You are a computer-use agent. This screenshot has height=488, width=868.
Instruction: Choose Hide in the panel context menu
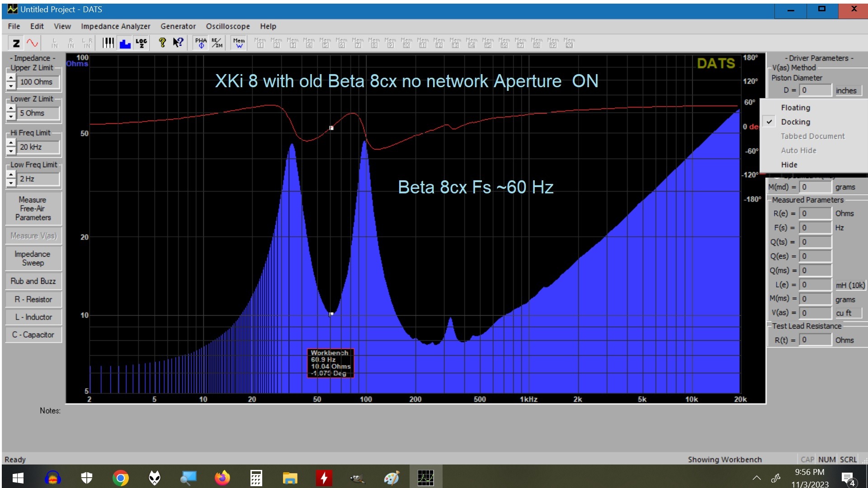(814, 164)
